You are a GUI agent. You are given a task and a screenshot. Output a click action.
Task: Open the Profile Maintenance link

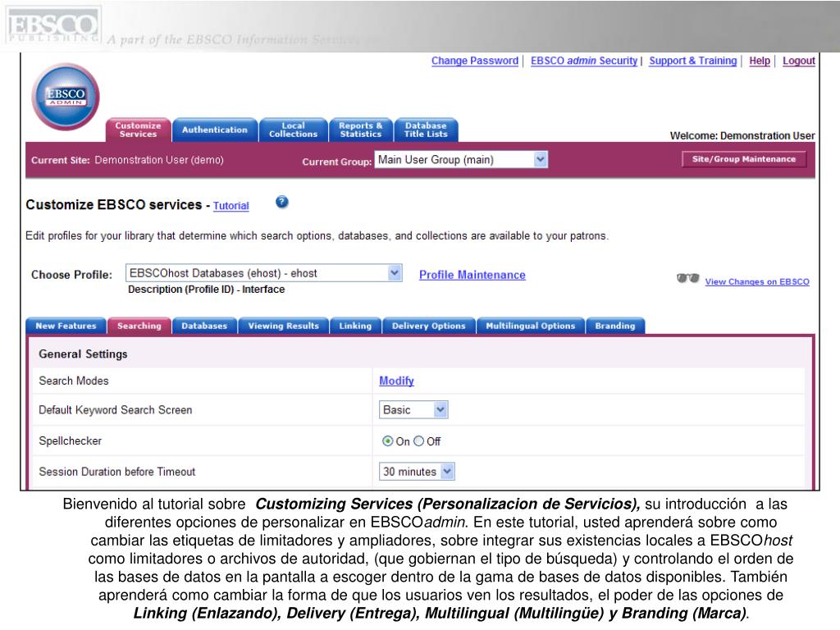click(x=472, y=275)
